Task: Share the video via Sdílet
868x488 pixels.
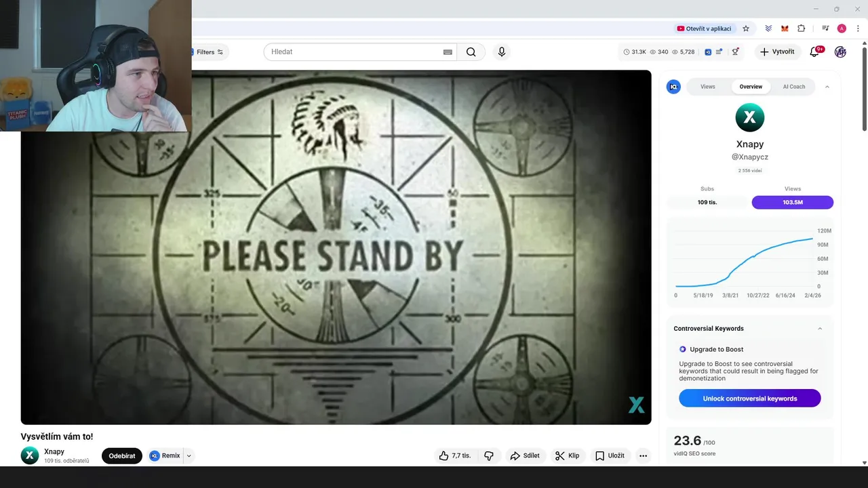Action: coord(525,455)
